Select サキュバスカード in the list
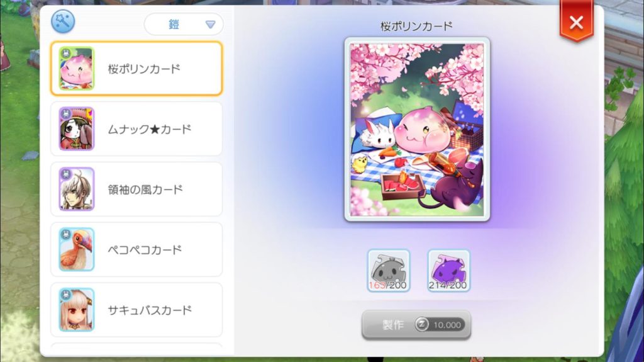Viewport: 644px width, 362px height. pyautogui.click(x=136, y=310)
